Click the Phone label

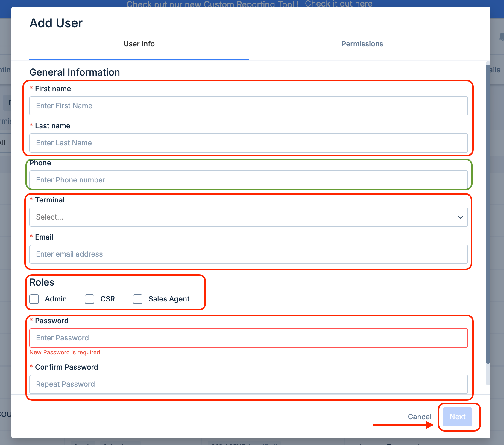tap(40, 163)
